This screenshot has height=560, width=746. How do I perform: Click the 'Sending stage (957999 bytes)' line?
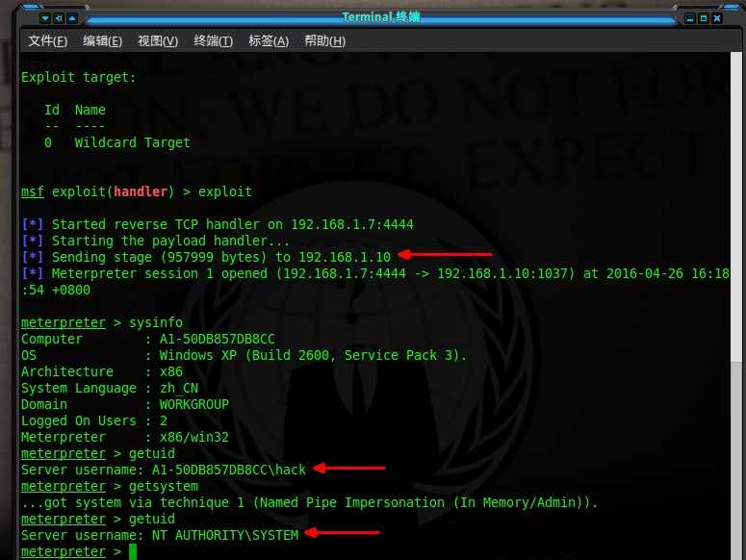point(206,257)
